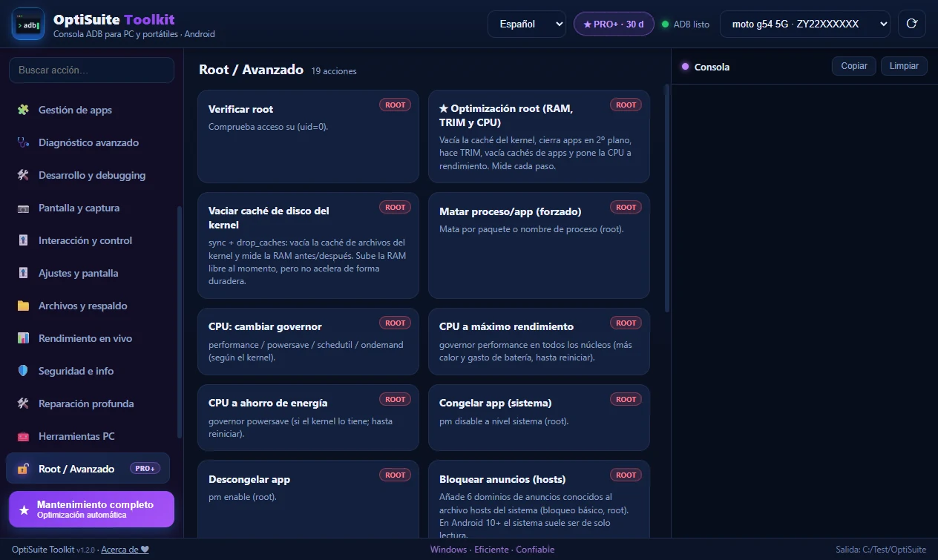
Task: Open Reparación profunda category
Action: [x=88, y=403]
